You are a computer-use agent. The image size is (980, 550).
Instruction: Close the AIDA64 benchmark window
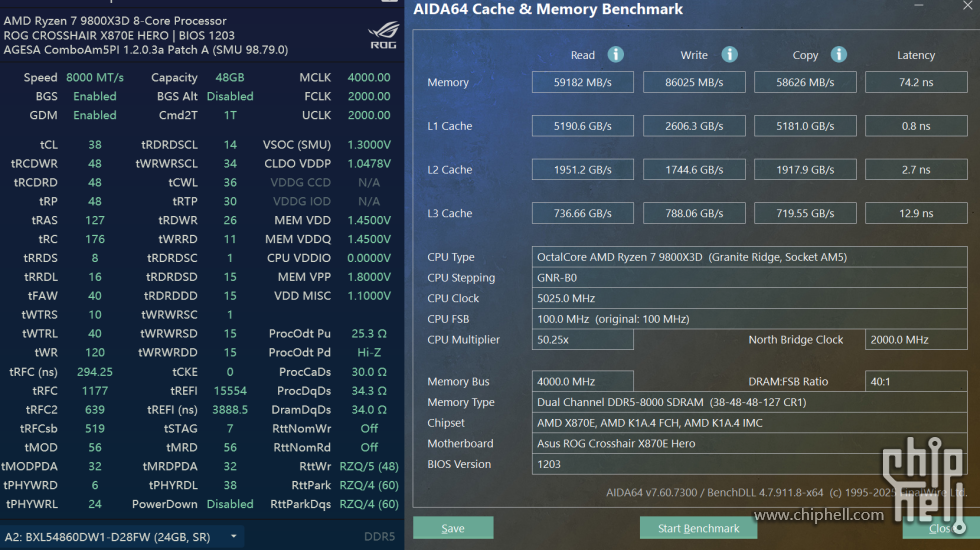(968, 6)
